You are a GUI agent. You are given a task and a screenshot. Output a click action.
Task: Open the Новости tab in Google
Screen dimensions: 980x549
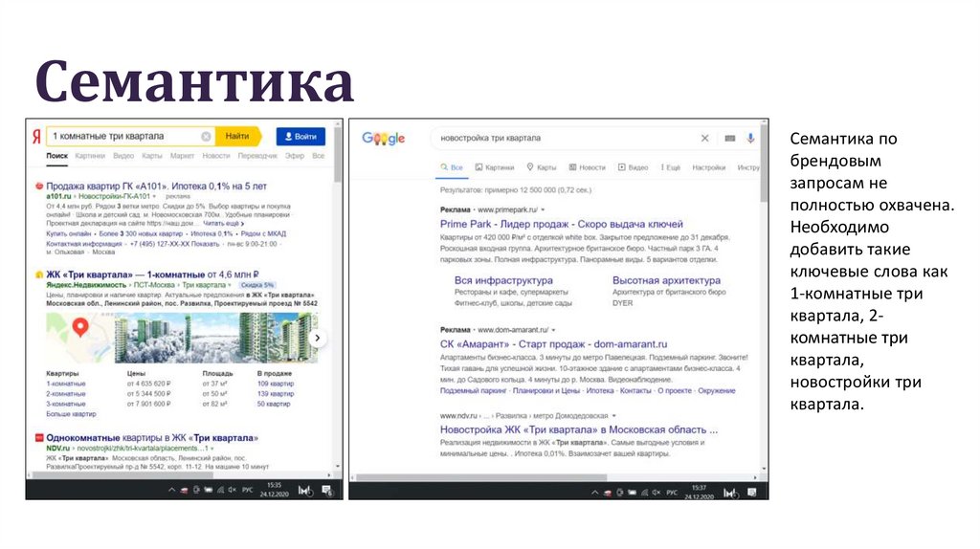point(587,167)
